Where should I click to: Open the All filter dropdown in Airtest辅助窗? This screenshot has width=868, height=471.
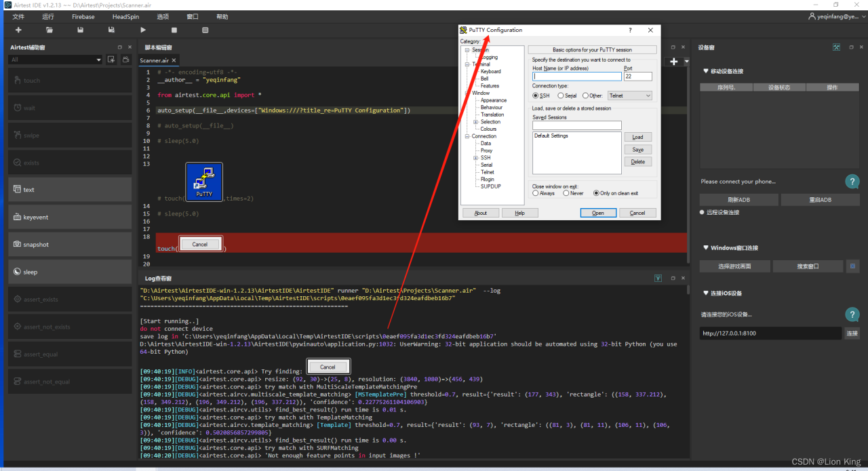coord(56,60)
